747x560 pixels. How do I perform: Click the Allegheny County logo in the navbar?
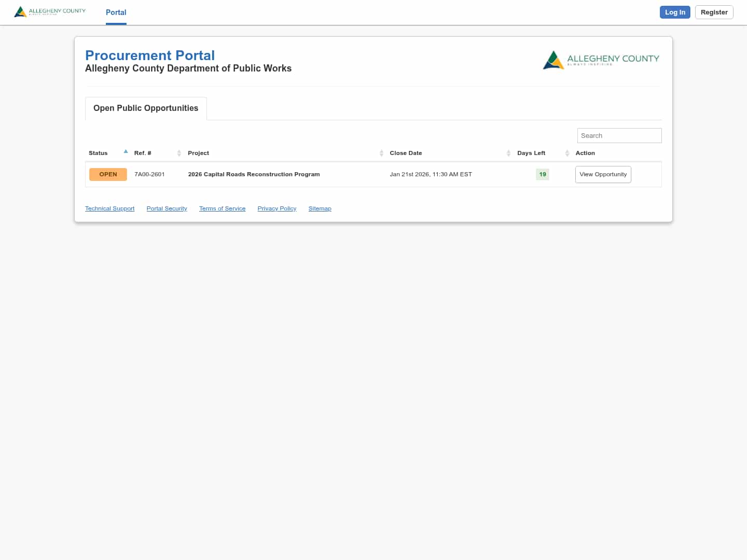49,11
